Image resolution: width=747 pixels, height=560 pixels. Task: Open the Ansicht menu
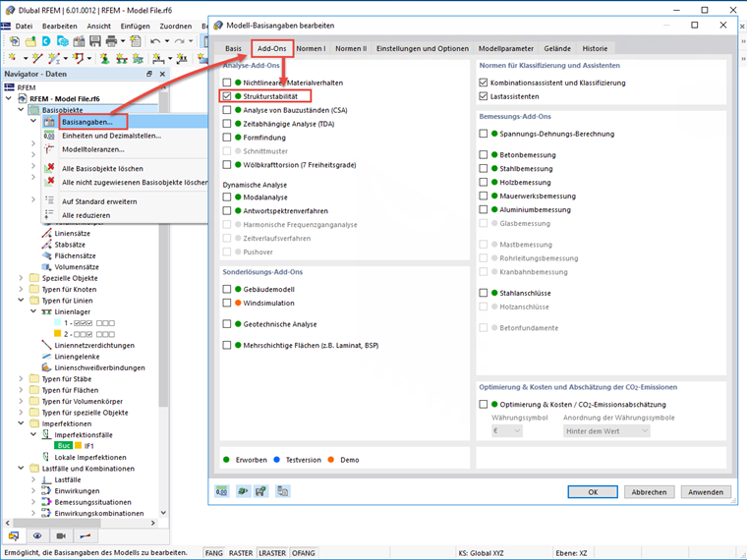click(x=98, y=27)
